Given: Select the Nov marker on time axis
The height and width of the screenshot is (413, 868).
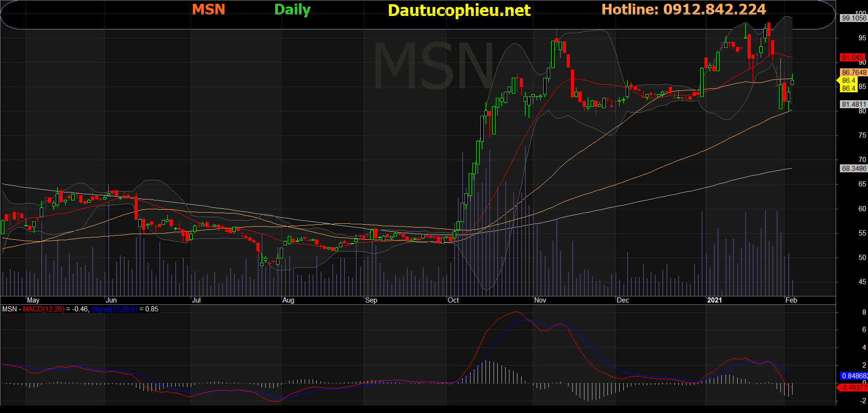Looking at the screenshot, I should pyautogui.click(x=540, y=300).
